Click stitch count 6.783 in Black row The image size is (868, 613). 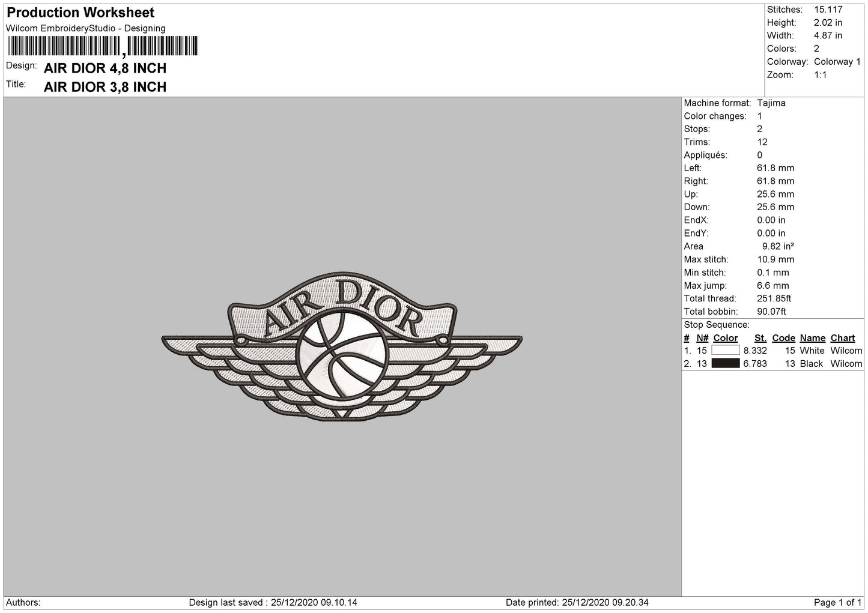click(x=755, y=364)
